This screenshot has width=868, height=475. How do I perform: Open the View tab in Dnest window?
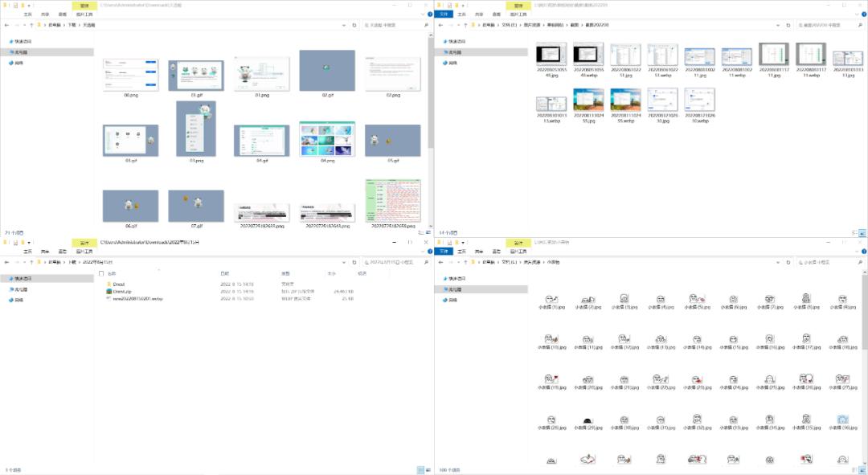point(62,252)
